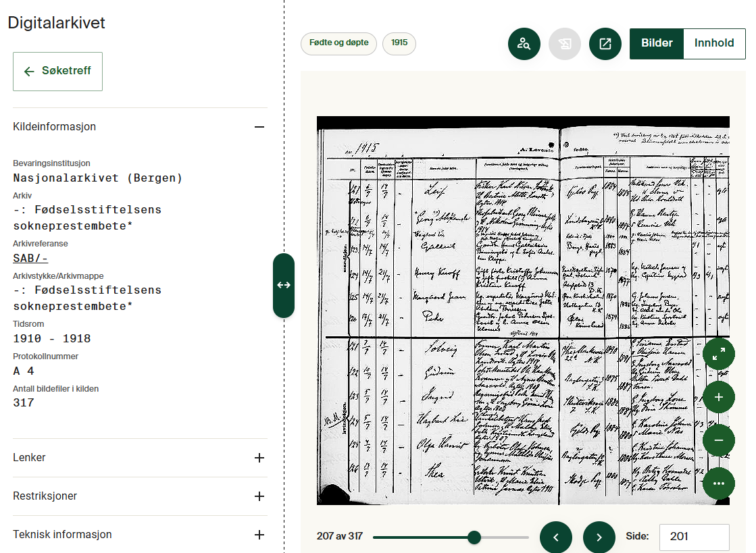Image resolution: width=756 pixels, height=553 pixels.
Task: Click the fullscreen expand icon
Action: (x=718, y=353)
